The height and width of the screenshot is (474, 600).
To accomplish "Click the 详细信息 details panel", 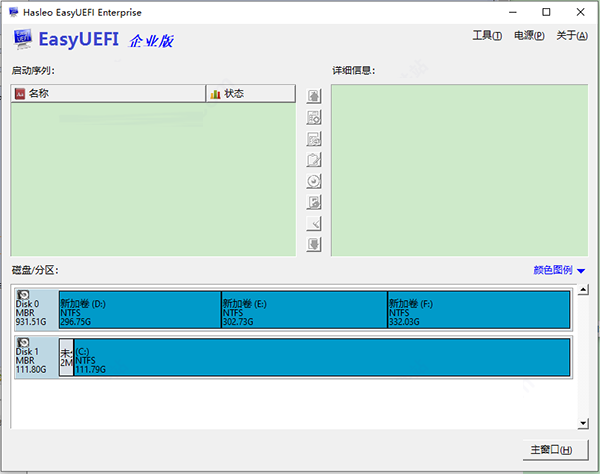I will [x=460, y=170].
